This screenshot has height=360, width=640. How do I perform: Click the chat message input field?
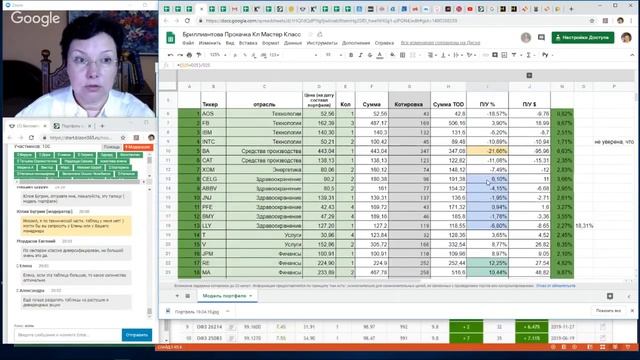[x=68, y=335]
